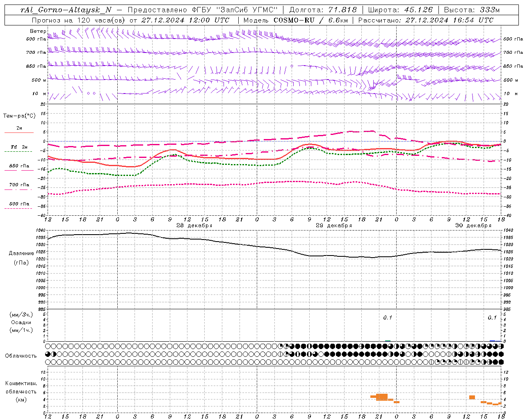Click the Давление pressure panel label
Screen dimensions: 525x420
21,253
